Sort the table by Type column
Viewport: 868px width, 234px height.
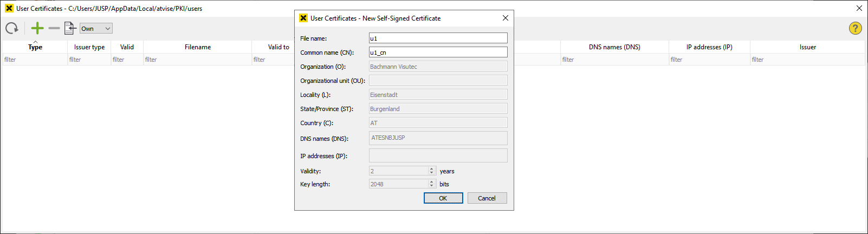[x=35, y=47]
